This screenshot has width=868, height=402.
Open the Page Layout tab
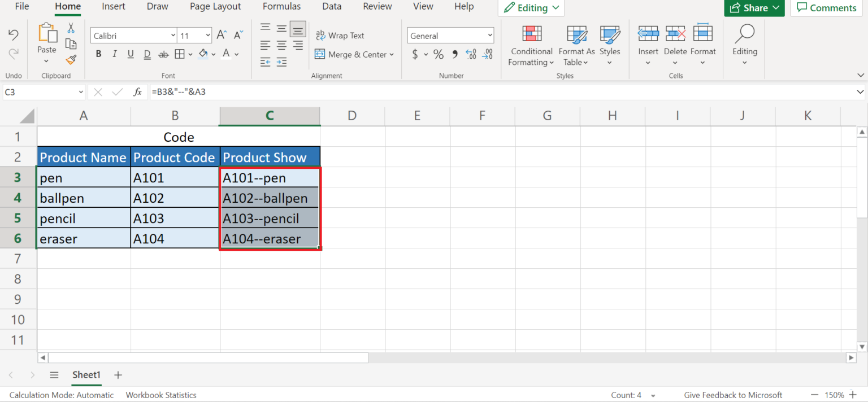point(215,7)
